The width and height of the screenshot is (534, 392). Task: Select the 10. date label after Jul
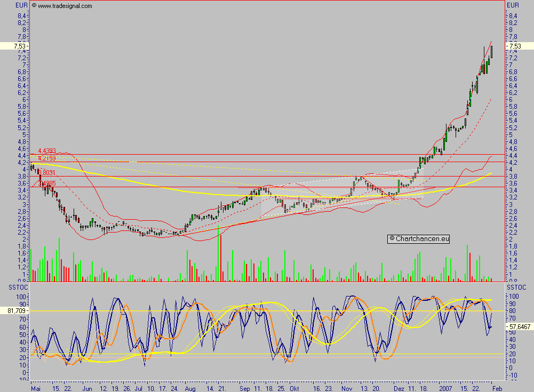click(x=151, y=389)
